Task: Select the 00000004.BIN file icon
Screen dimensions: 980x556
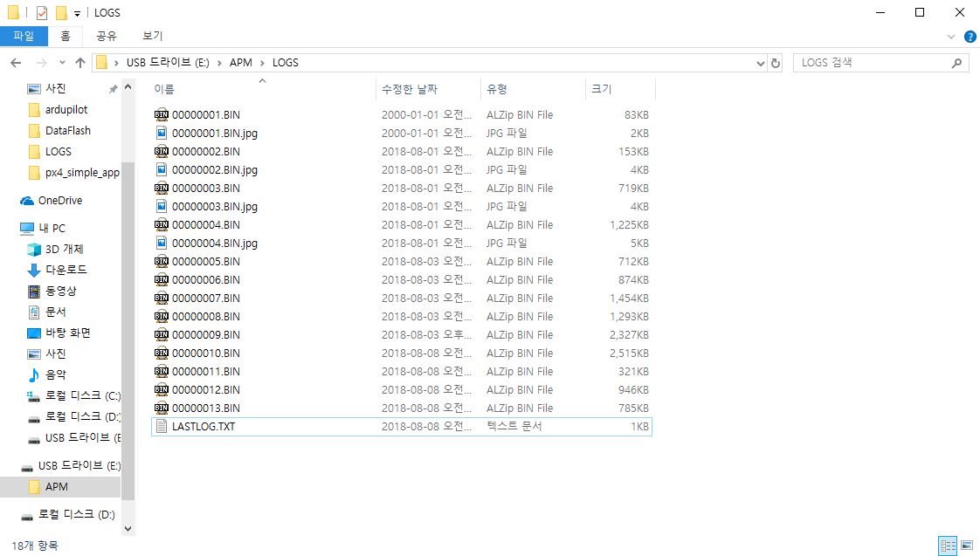Action: coord(162,224)
